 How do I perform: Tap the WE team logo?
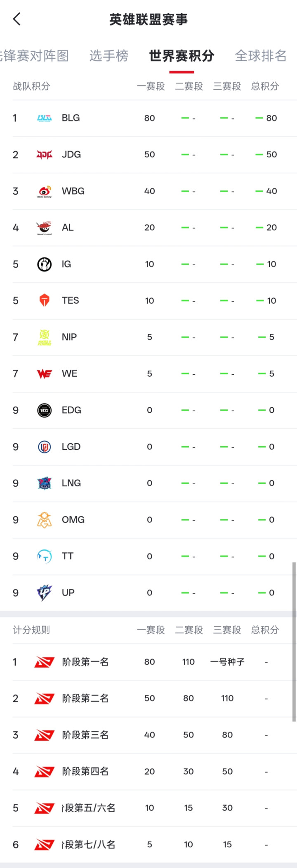coord(45,373)
